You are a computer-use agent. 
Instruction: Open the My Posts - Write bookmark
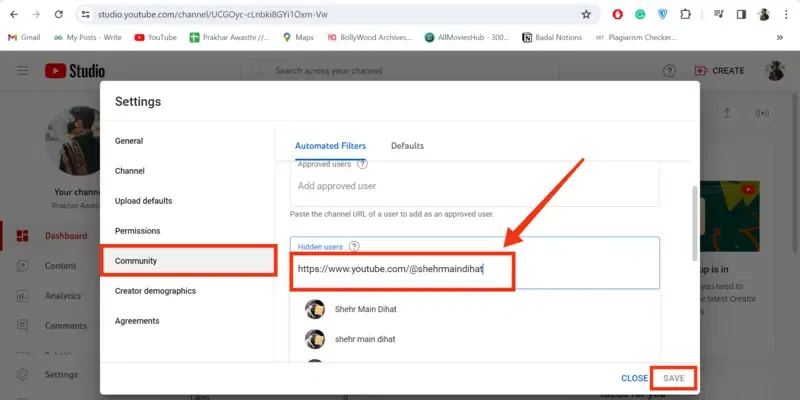click(x=88, y=37)
